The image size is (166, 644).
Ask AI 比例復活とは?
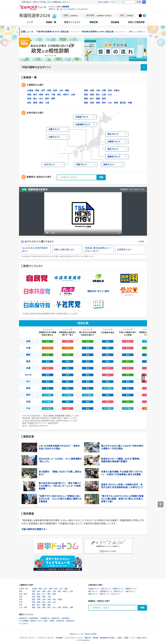pos(130,249)
